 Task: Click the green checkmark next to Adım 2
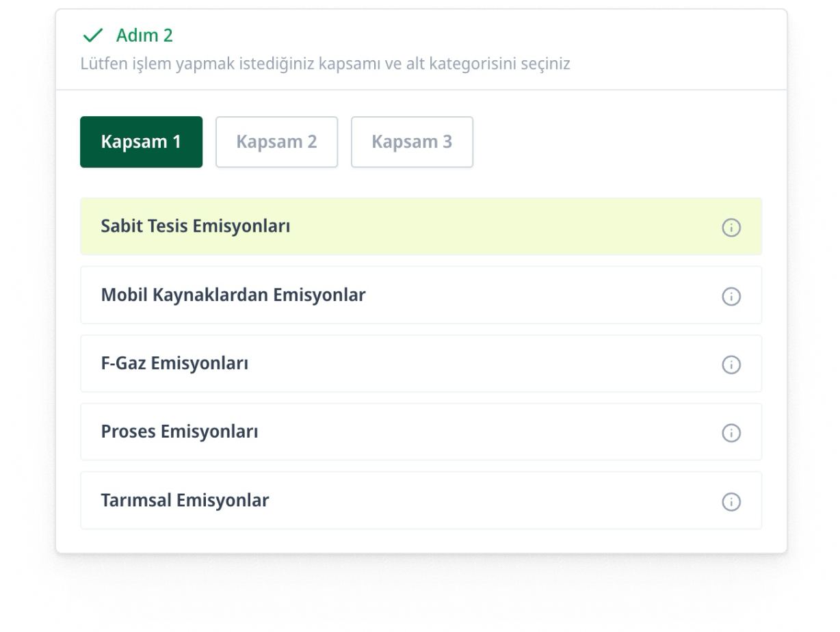(x=92, y=36)
